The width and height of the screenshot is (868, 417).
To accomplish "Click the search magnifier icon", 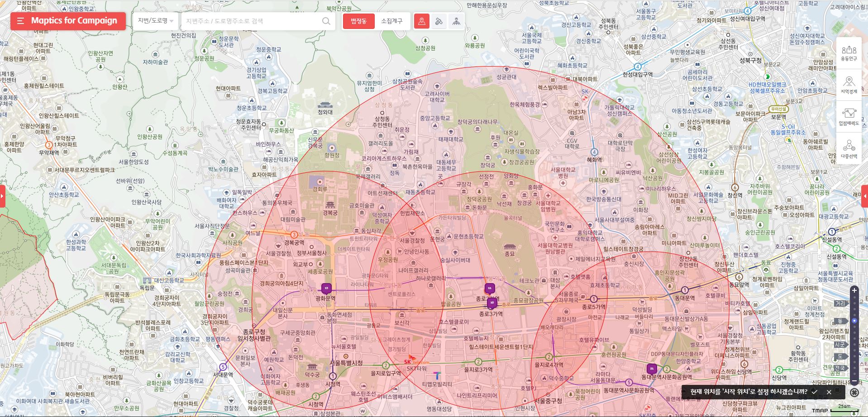I will pos(326,21).
